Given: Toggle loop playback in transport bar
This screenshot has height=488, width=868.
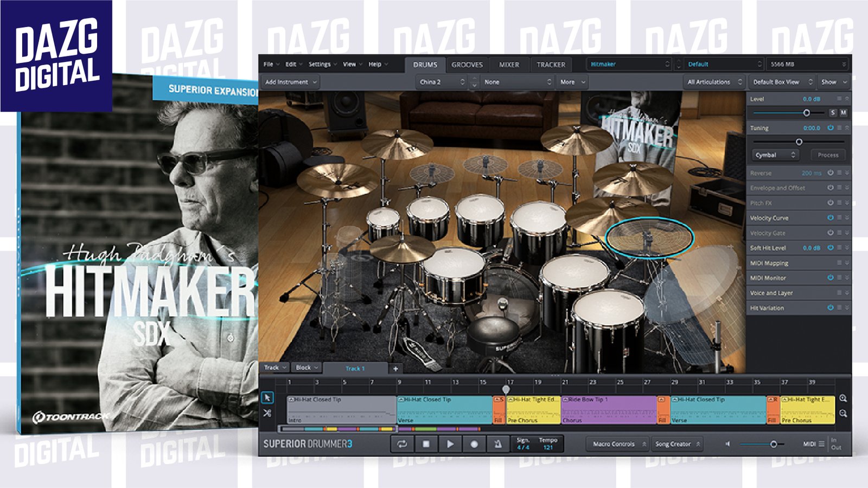Looking at the screenshot, I should click(x=402, y=444).
